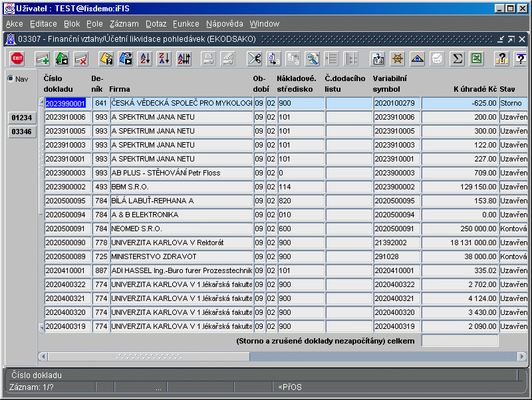Open the advanced sort settings icon
This screenshot has height=400, width=532.
point(184,59)
